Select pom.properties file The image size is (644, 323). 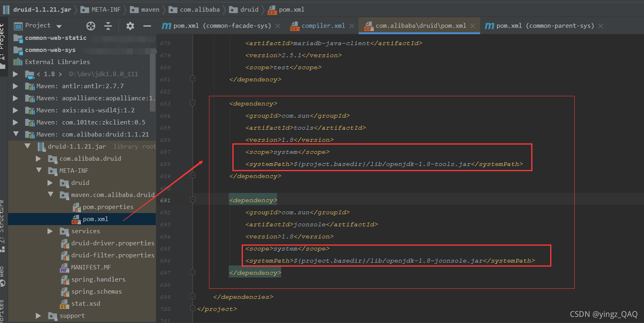pyautogui.click(x=108, y=207)
